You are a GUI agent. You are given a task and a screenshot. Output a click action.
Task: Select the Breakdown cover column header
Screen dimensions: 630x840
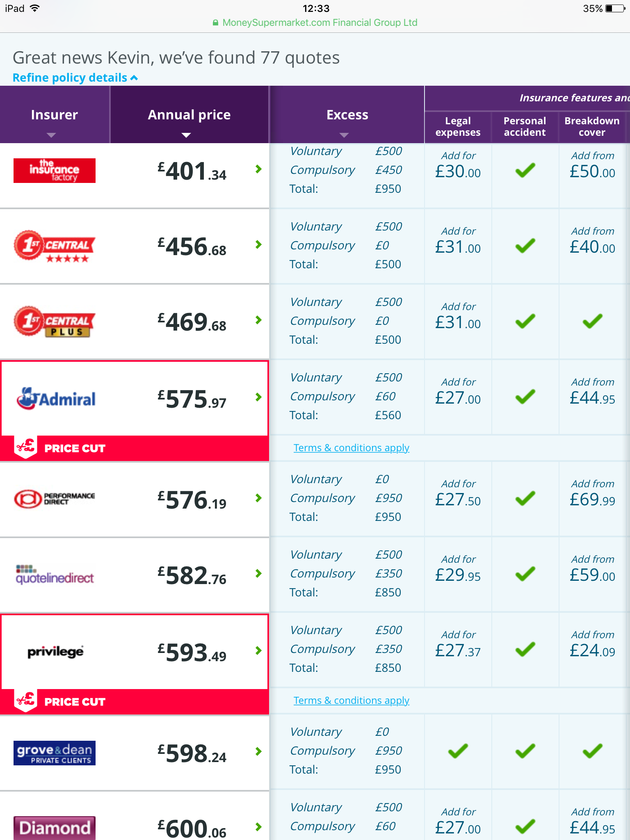coord(592,126)
